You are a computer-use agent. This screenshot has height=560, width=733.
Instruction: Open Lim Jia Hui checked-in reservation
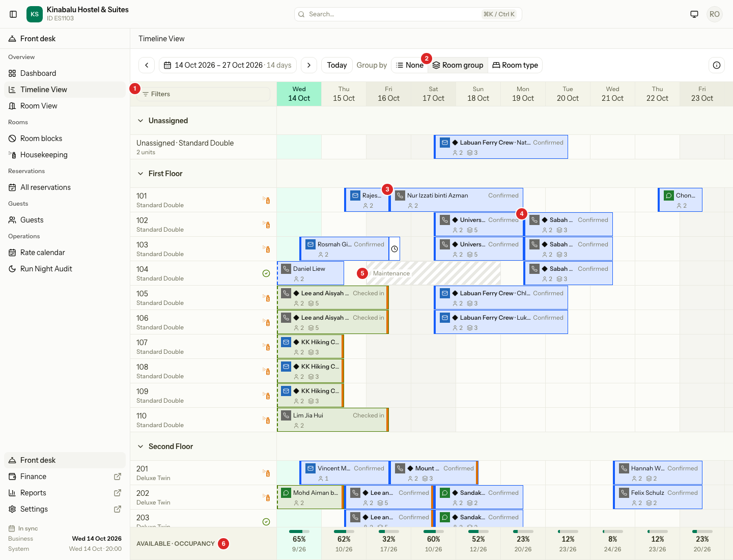[x=333, y=420]
